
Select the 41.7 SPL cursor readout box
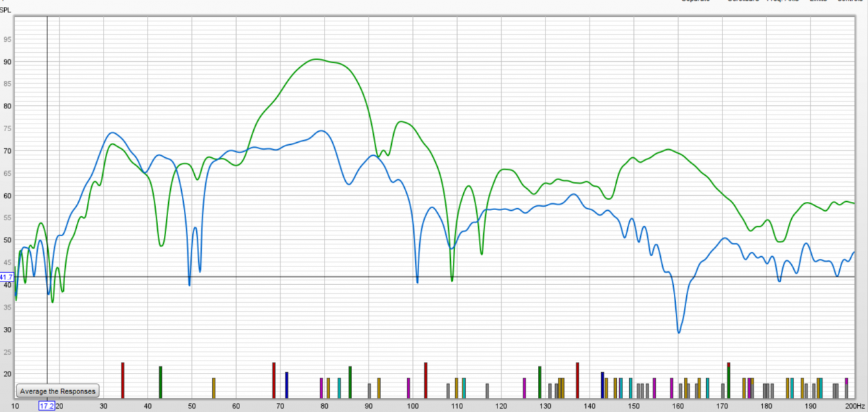[6, 277]
